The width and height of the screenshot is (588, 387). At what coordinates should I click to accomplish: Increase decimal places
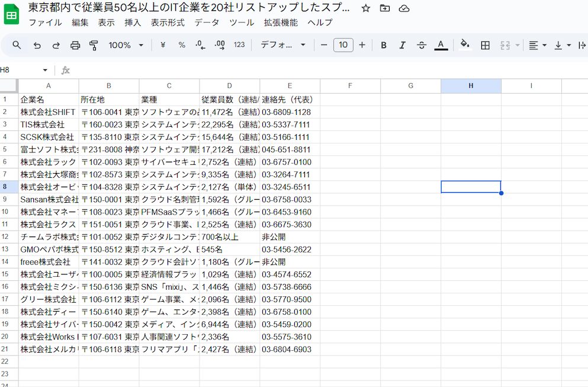[x=220, y=45]
